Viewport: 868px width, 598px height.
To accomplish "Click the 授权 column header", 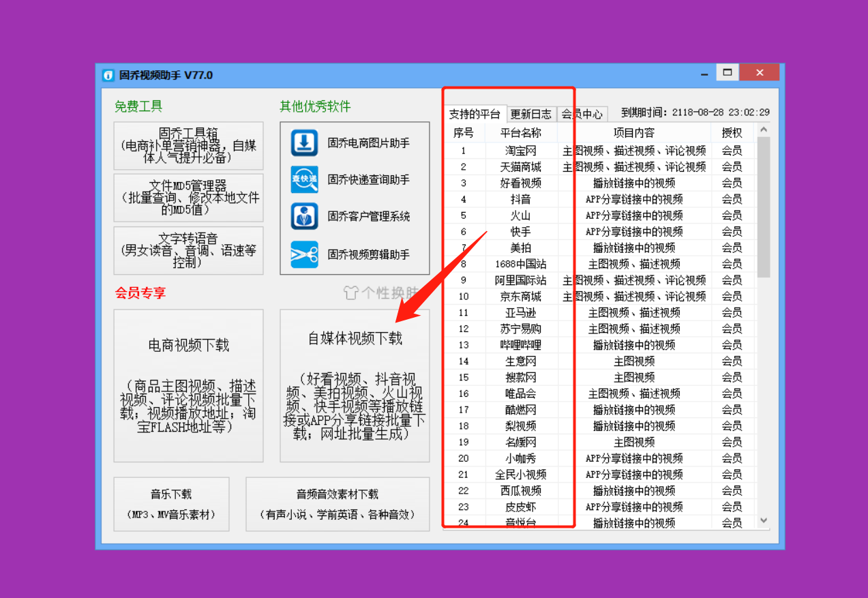I will (x=732, y=133).
